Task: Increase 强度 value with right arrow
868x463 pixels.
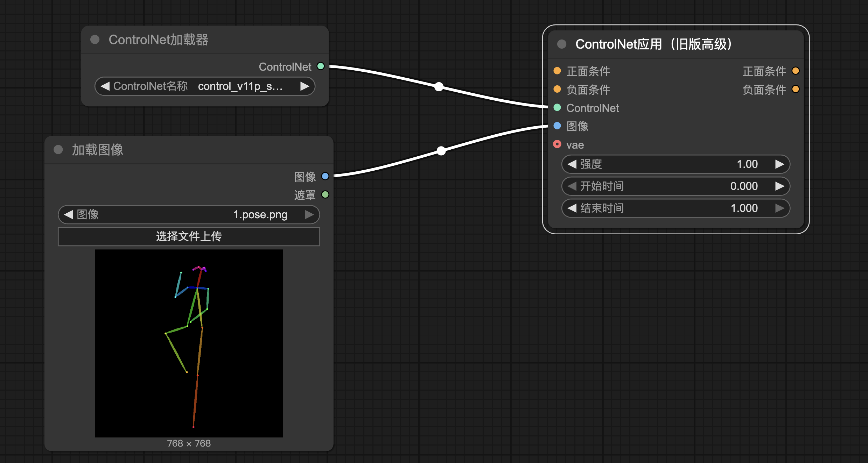Action: point(779,164)
